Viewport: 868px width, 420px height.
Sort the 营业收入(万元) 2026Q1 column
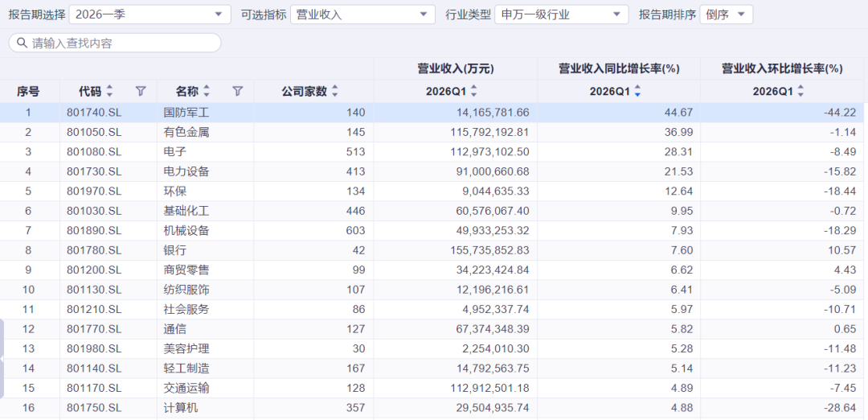pos(474,92)
